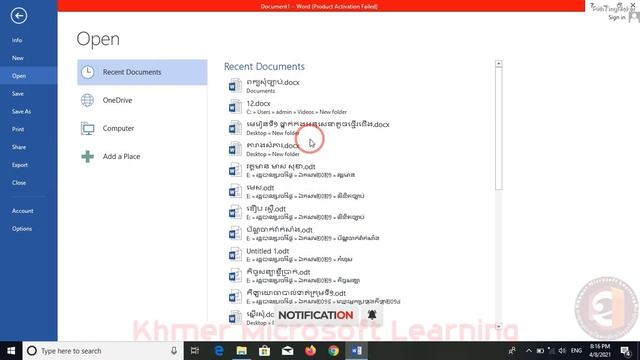Click the taskbar search box
Image resolution: width=640 pixels, height=360 pixels.
(103, 351)
